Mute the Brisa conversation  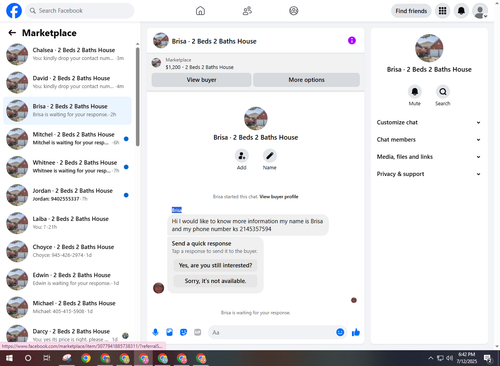tap(415, 91)
